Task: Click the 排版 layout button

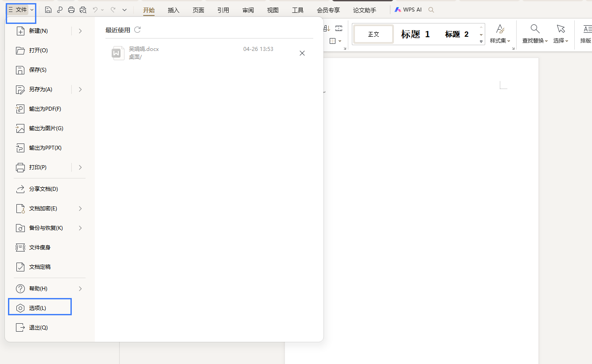Action: [586, 34]
